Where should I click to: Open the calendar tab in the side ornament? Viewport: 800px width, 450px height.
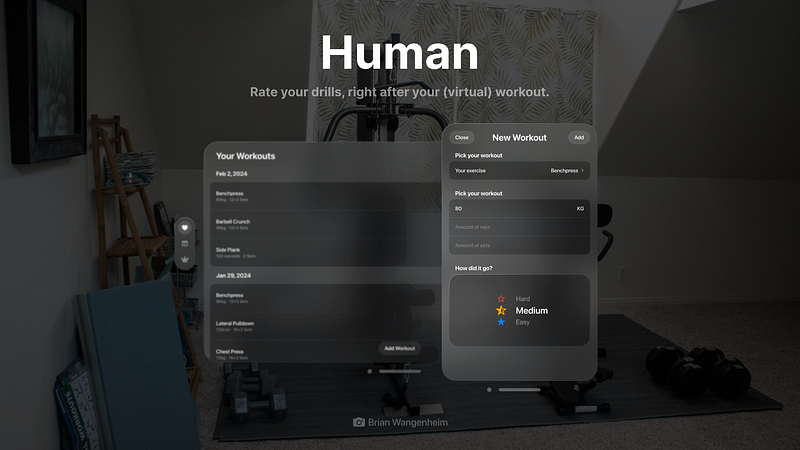(185, 243)
